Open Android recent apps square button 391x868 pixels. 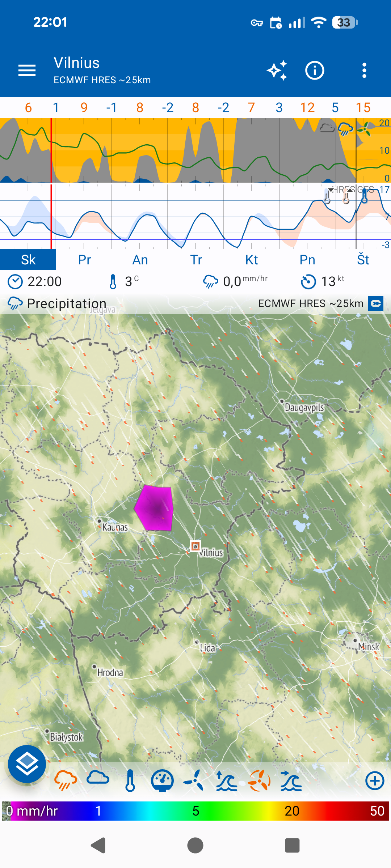[293, 846]
